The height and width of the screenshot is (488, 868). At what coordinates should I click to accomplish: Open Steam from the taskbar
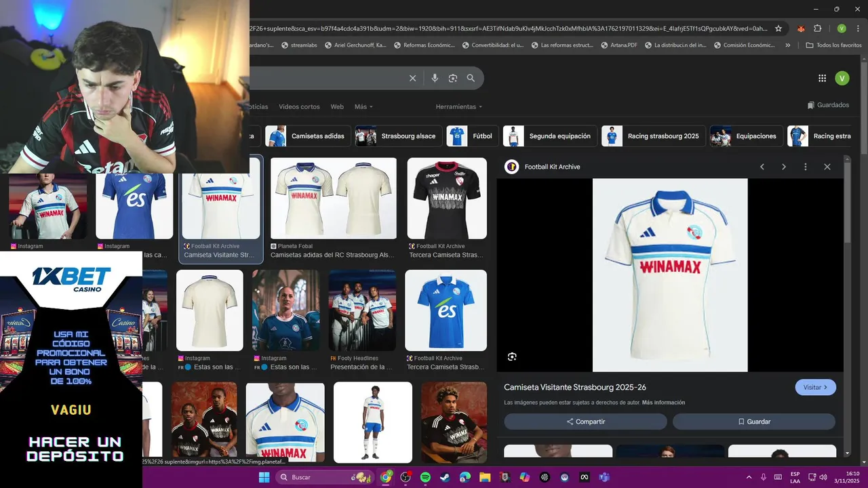pyautogui.click(x=445, y=477)
